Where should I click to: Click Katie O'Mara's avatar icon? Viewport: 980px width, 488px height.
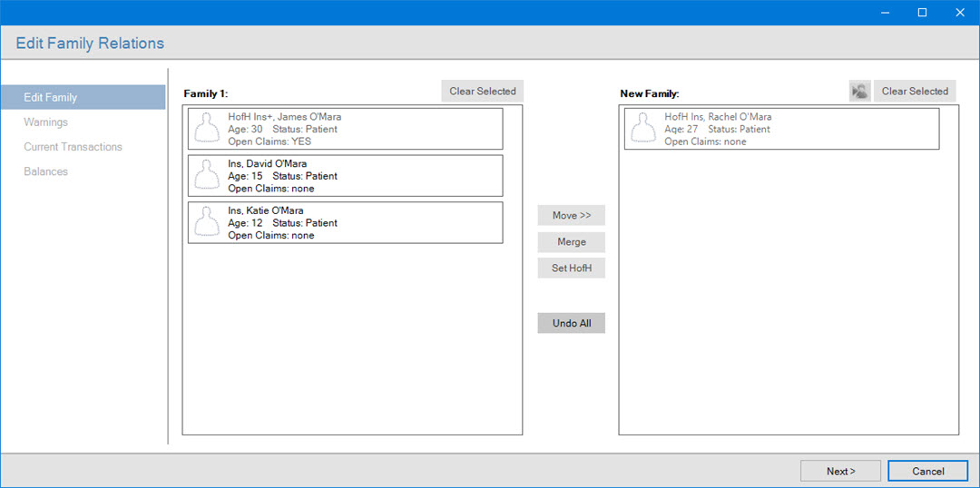[210, 222]
